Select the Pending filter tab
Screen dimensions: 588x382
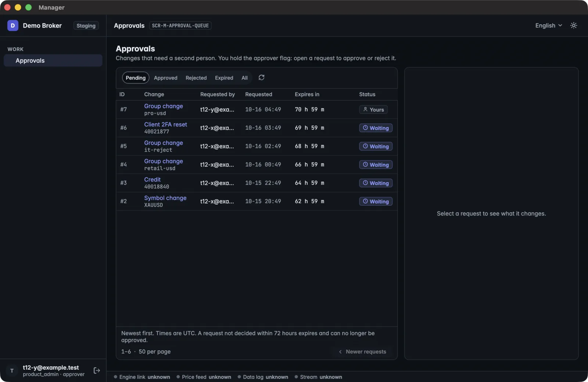[136, 78]
